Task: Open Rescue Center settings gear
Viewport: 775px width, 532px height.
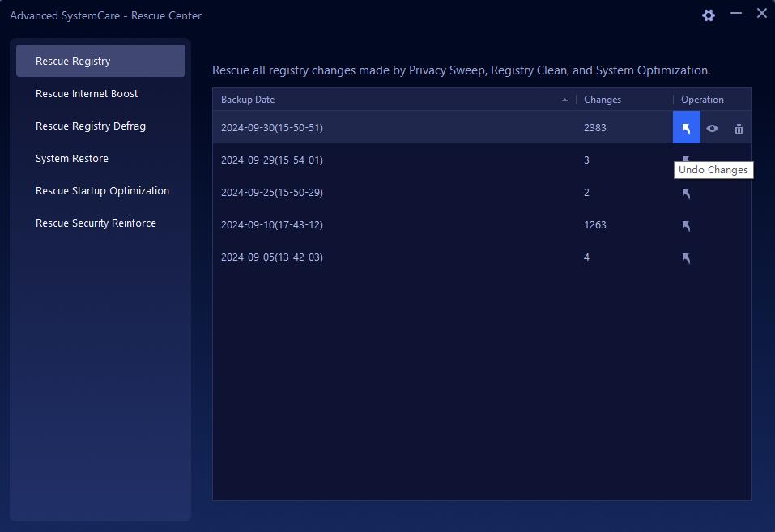Action: tap(709, 15)
